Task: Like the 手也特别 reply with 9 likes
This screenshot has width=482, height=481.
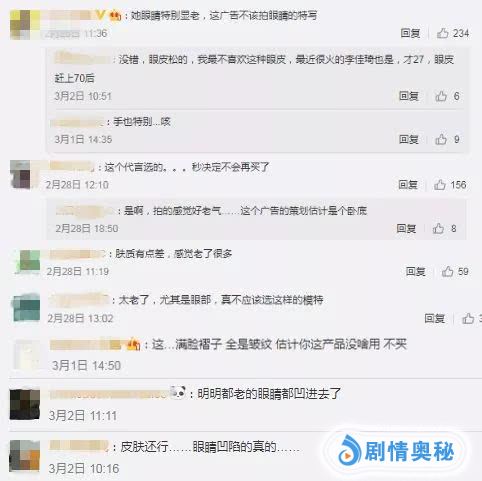Action: (441, 139)
